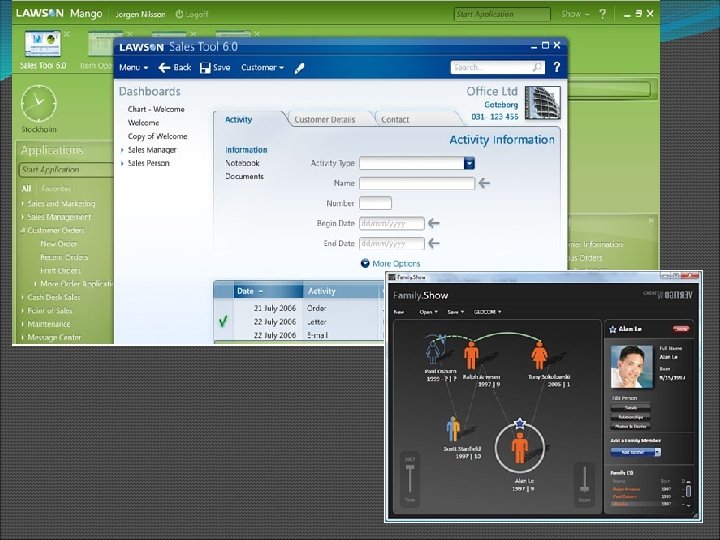Click the Stockholm clock widget

[39, 104]
